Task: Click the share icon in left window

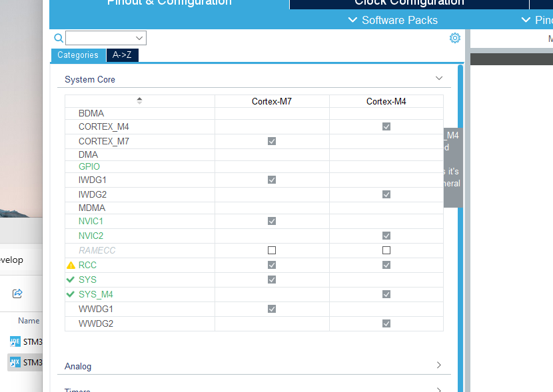Action: point(17,293)
